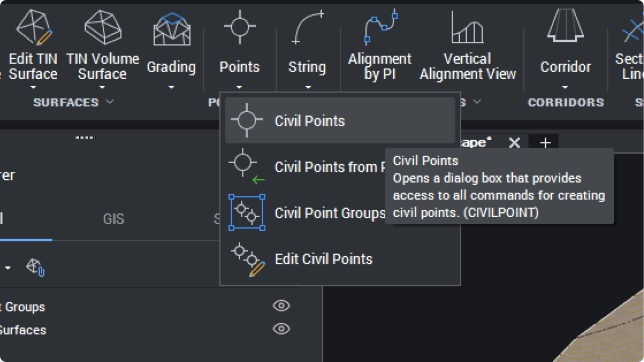
Task: Choose Civil Points from the Points menu
Action: point(310,121)
